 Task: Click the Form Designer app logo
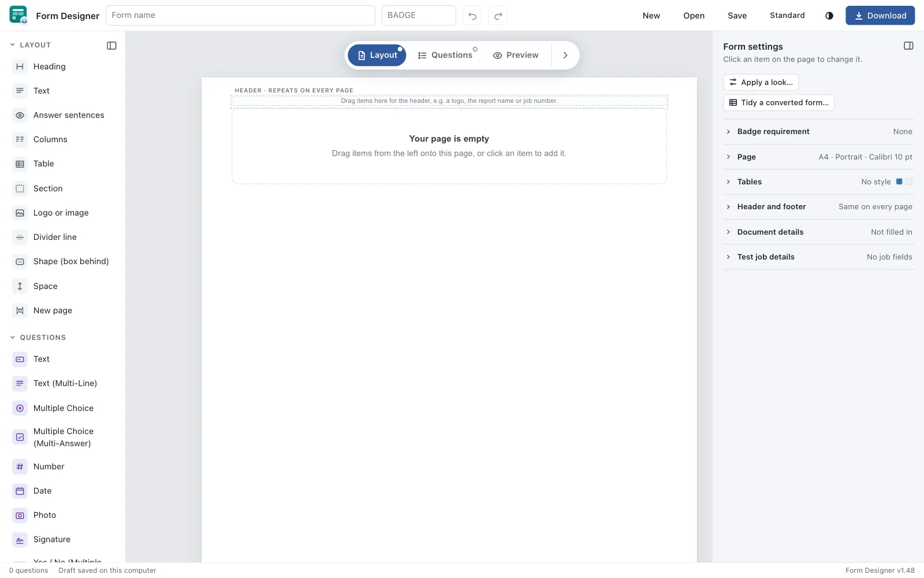pos(18,15)
